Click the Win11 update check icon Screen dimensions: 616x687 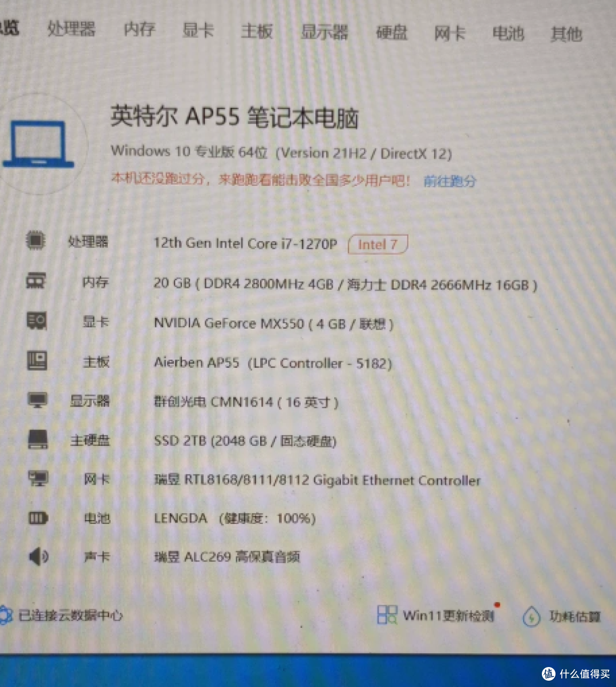[387, 615]
